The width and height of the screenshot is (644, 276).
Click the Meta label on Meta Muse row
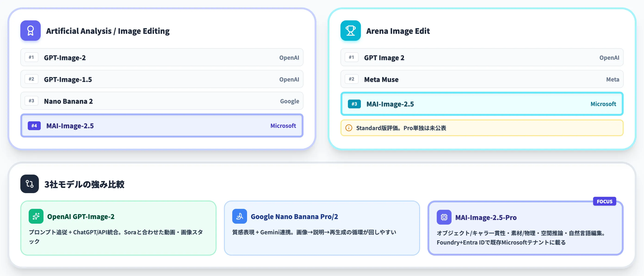coord(613,80)
